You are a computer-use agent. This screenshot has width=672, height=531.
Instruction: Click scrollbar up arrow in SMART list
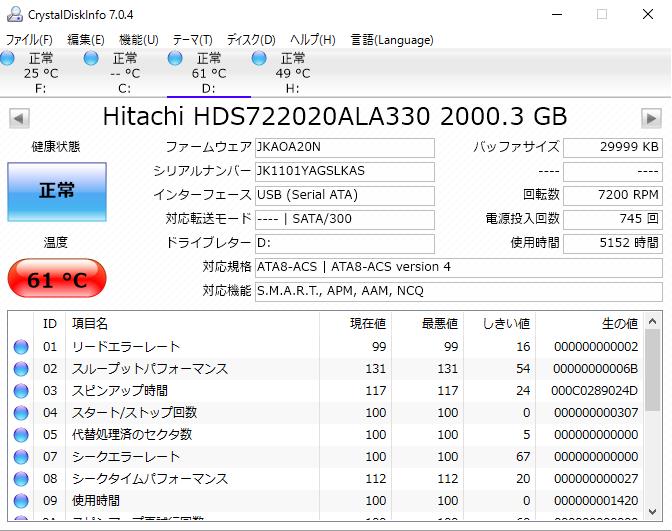[x=653, y=321]
